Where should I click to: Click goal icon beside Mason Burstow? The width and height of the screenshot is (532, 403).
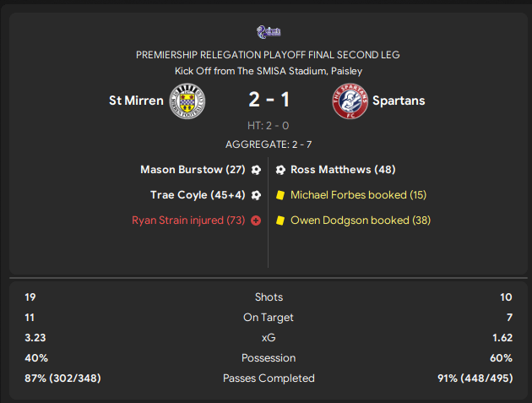coord(256,170)
